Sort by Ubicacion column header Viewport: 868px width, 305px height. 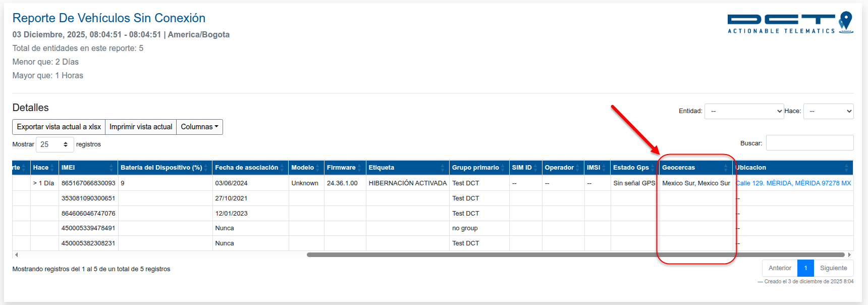coord(792,168)
